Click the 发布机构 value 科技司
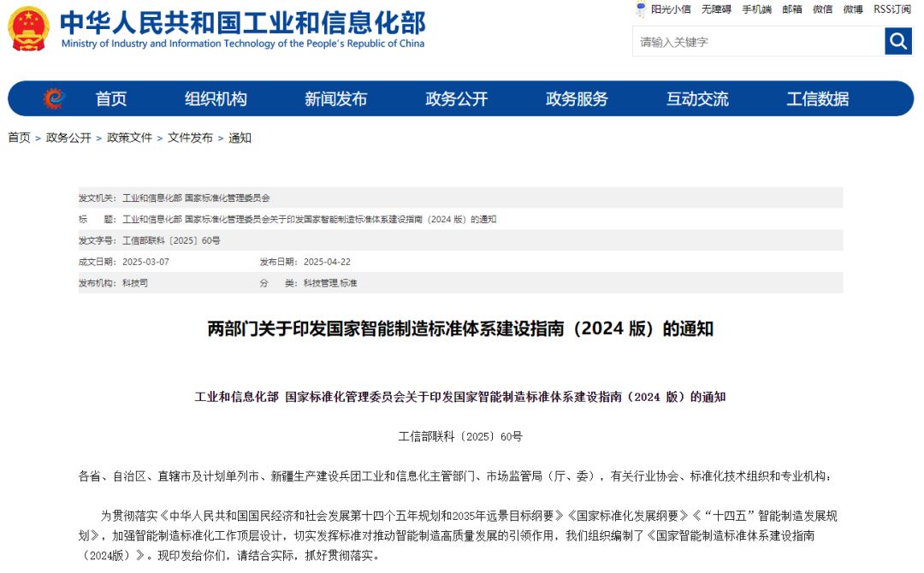Viewport: 924px width, 573px height. pyautogui.click(x=135, y=283)
